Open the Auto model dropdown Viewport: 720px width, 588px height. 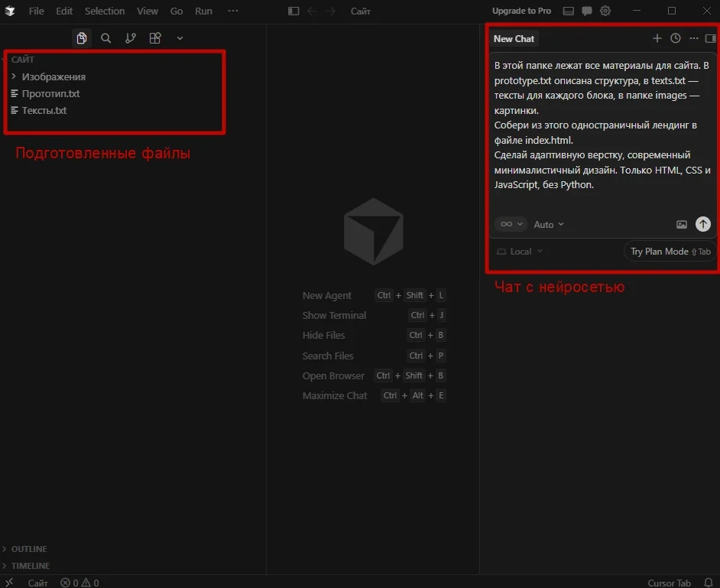click(549, 225)
